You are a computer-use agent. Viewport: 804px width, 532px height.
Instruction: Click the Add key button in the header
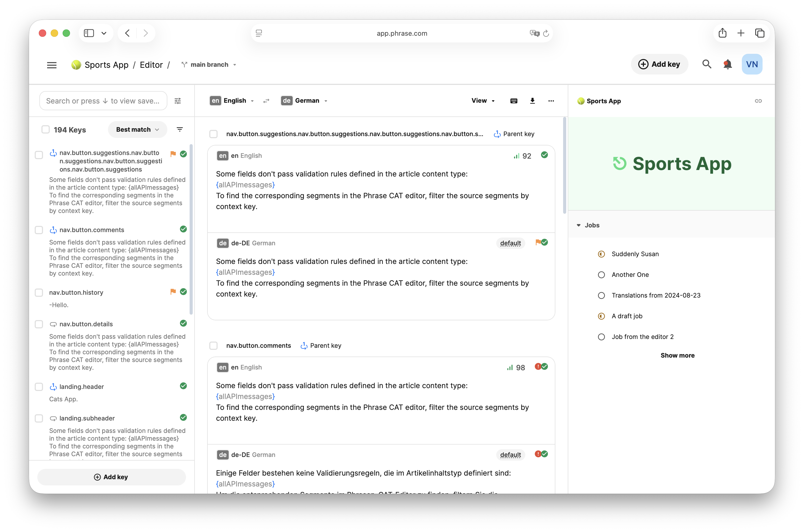[659, 64]
